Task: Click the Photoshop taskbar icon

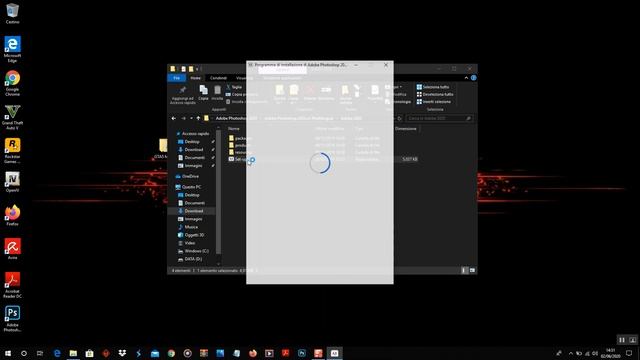Action: coord(302,353)
